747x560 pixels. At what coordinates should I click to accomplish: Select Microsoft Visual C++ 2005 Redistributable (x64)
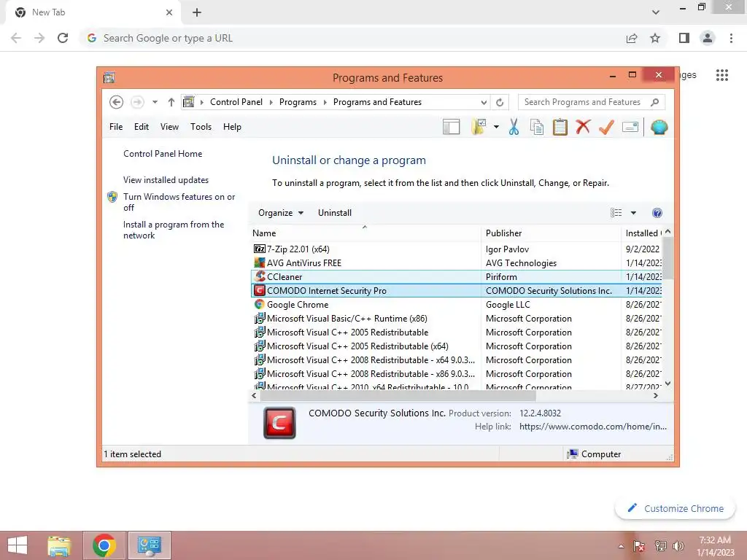(456, 346)
